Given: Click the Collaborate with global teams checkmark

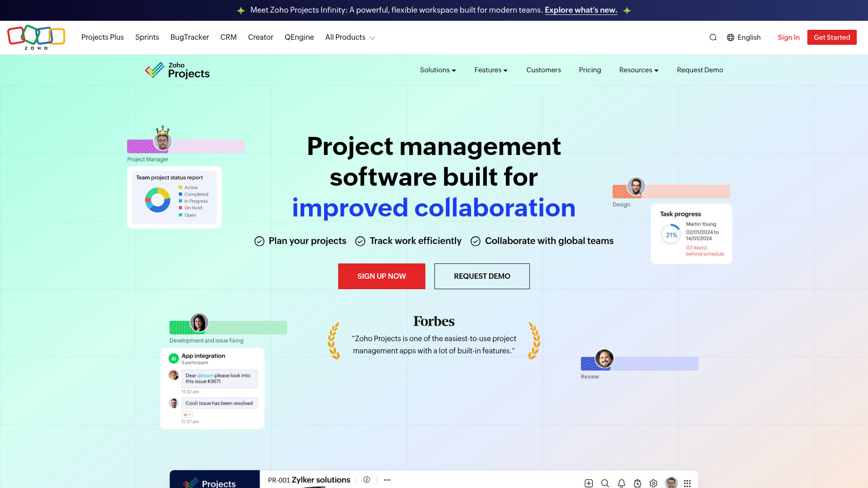Looking at the screenshot, I should (x=476, y=241).
